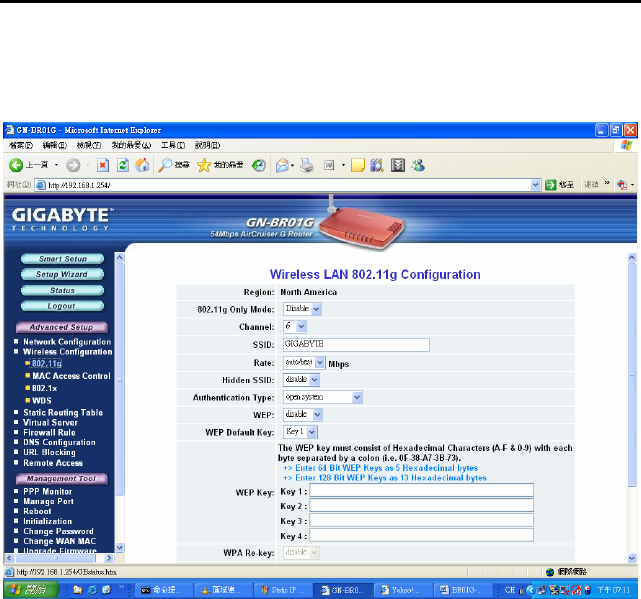Click the Setup Wizard button
The image size is (641, 599).
63,274
